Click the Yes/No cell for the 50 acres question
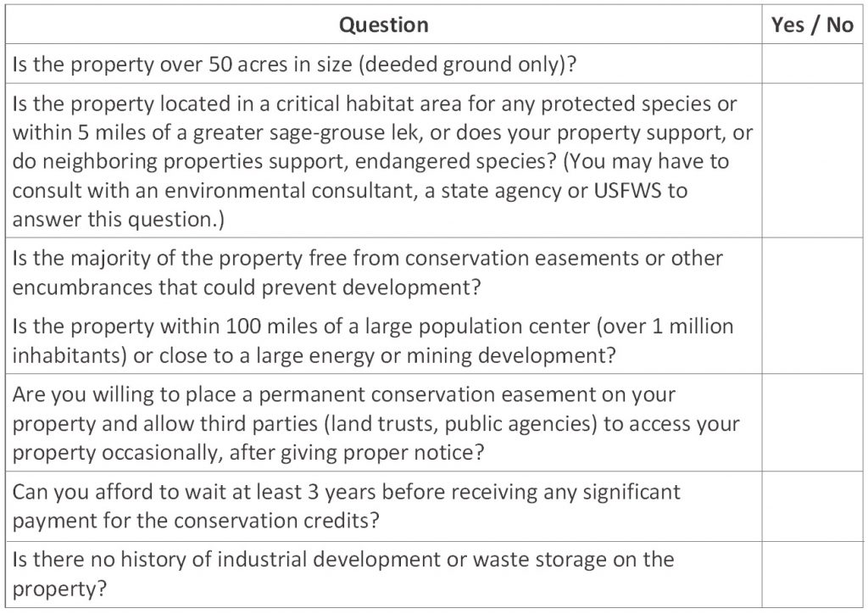Viewport: 868px width, 614px height. tap(811, 64)
